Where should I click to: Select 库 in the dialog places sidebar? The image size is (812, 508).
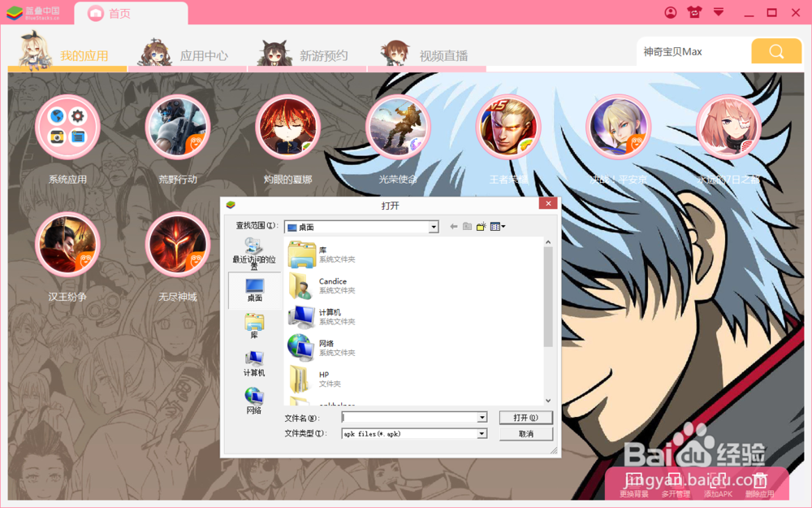pos(254,326)
